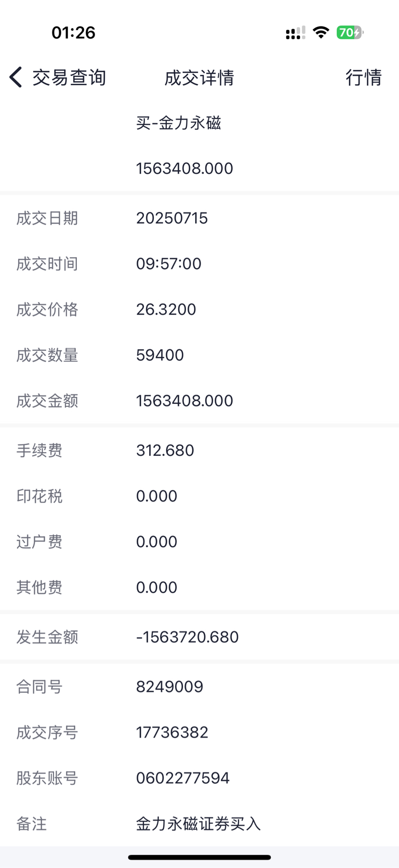Tap the 发生金额 value -1563720.680
The height and width of the screenshot is (868, 399).
[x=188, y=637]
